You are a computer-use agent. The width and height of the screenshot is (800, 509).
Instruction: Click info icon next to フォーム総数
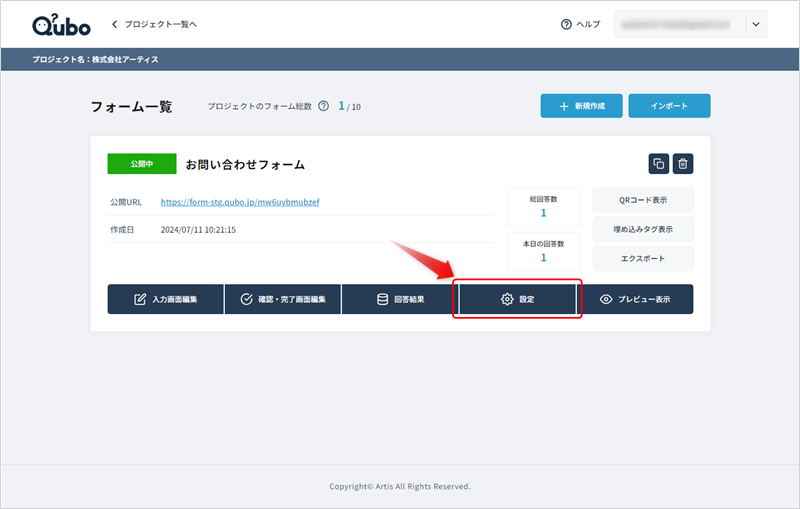[323, 106]
